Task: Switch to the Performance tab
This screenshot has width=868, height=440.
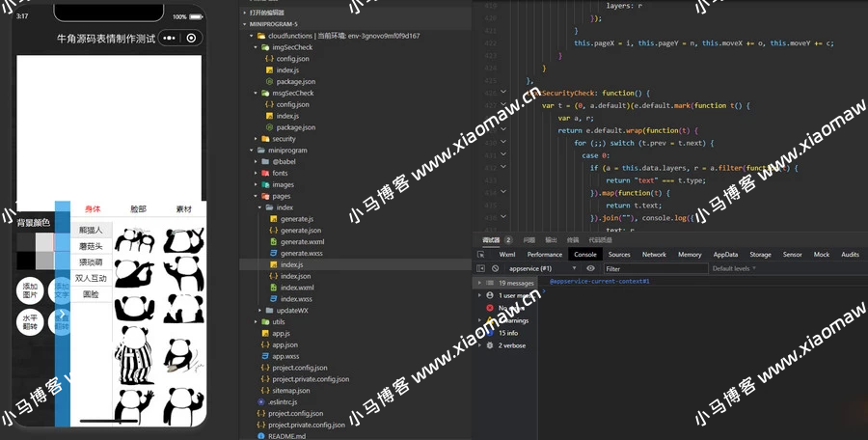Action: [545, 255]
